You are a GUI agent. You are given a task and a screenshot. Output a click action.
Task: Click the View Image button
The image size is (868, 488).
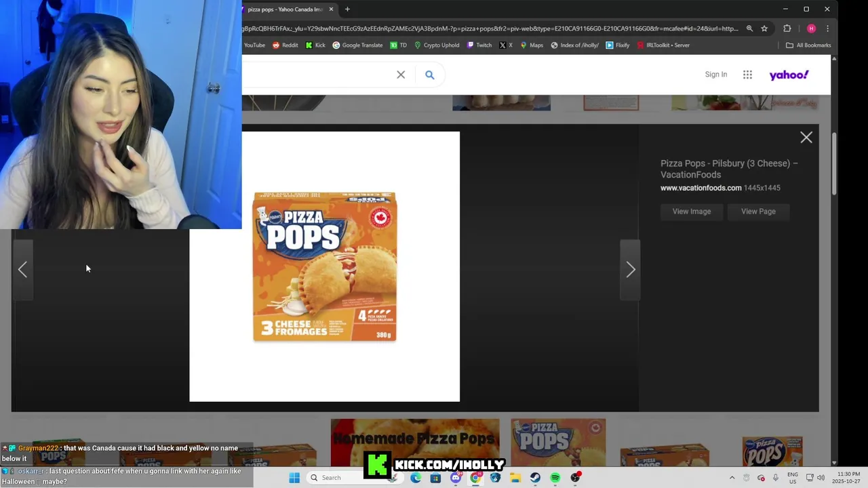click(x=692, y=211)
